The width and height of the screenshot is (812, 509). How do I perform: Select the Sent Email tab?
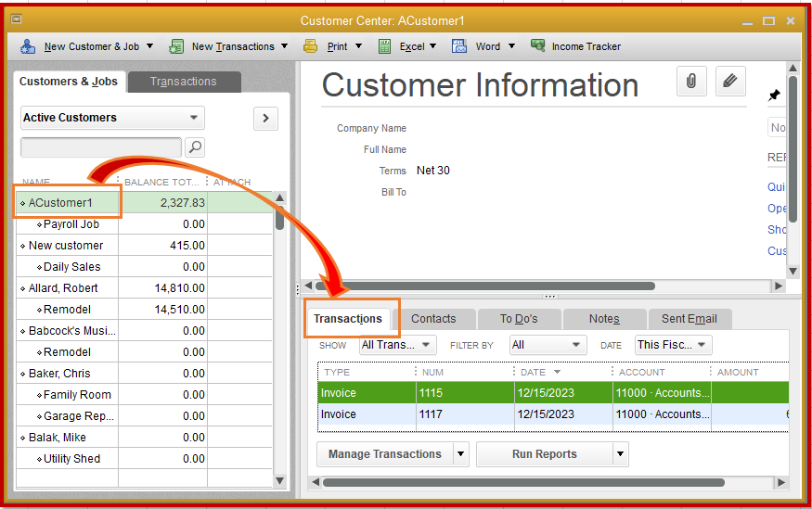[690, 319]
